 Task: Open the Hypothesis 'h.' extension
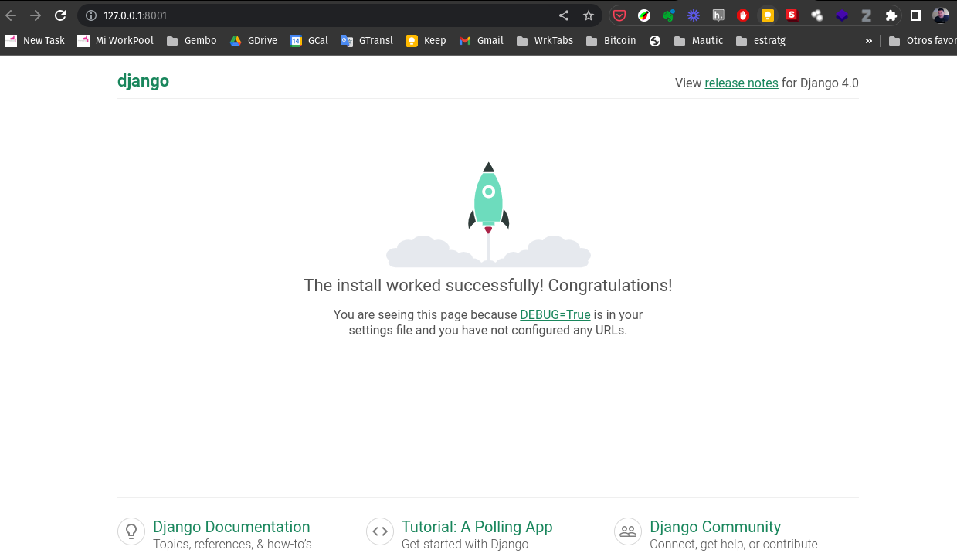(718, 15)
